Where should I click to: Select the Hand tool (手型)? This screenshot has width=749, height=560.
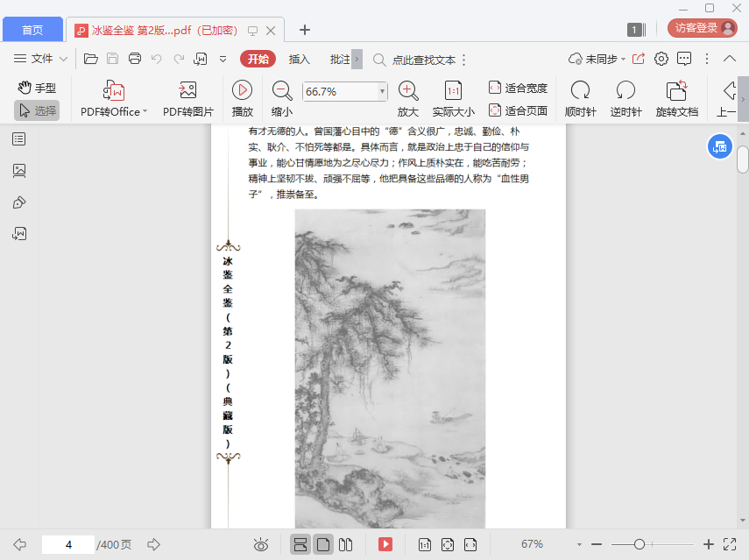pyautogui.click(x=37, y=88)
